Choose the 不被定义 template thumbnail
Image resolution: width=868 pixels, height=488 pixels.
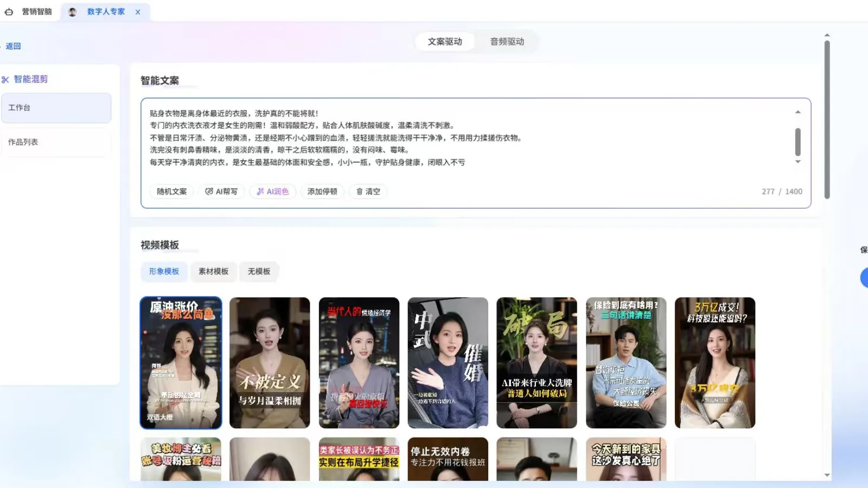tap(270, 363)
